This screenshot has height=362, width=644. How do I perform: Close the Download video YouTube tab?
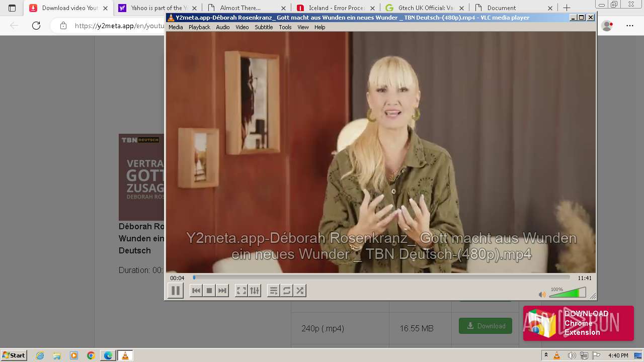point(105,8)
